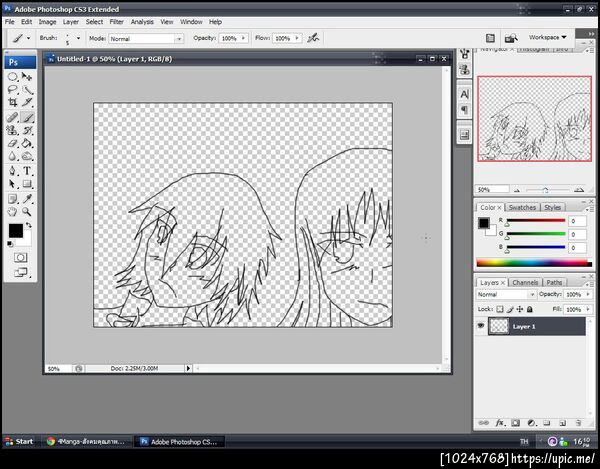Viewport: 600px width, 469px height.
Task: Create a new layer
Action: [x=562, y=423]
